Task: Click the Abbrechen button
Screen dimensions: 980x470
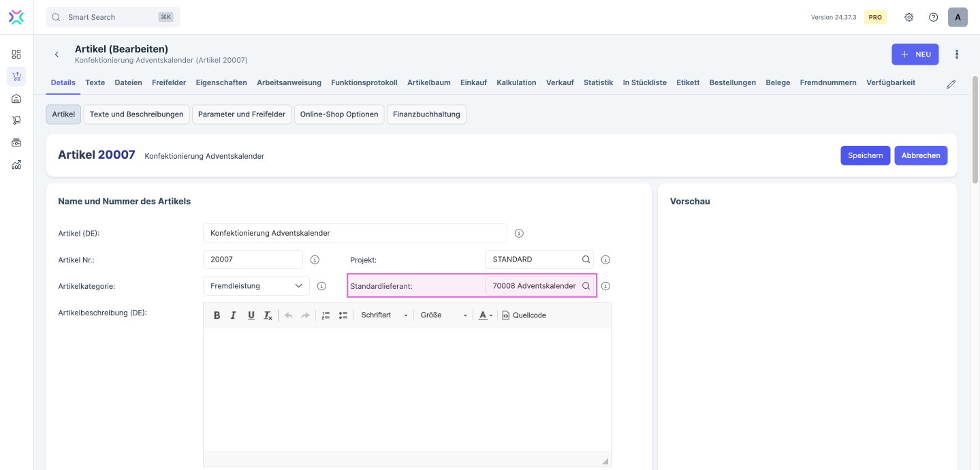Action: coord(920,155)
